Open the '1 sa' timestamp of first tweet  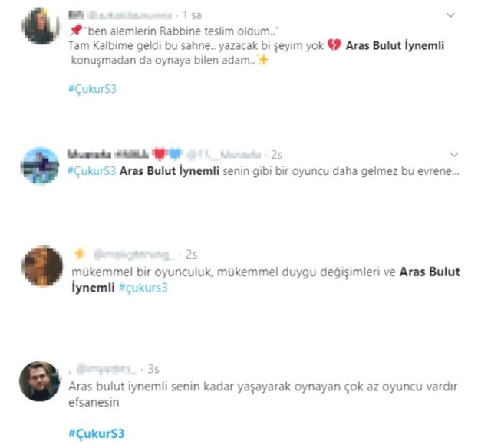(x=192, y=15)
